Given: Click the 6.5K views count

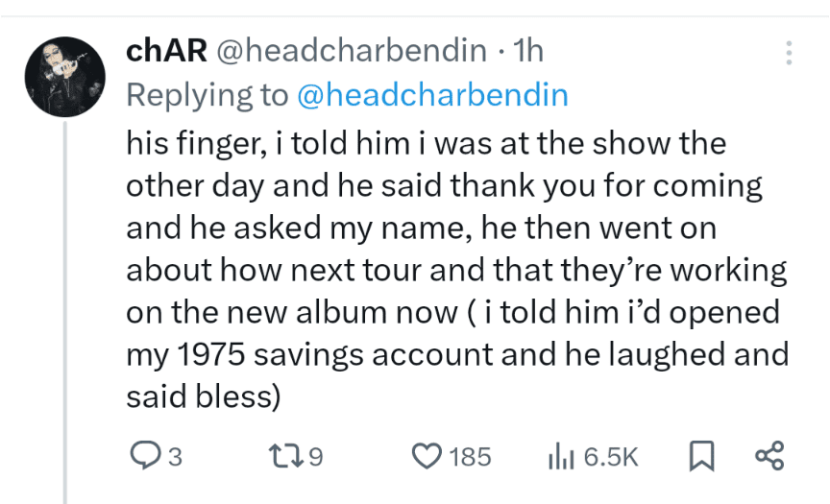Looking at the screenshot, I should click(611, 456).
